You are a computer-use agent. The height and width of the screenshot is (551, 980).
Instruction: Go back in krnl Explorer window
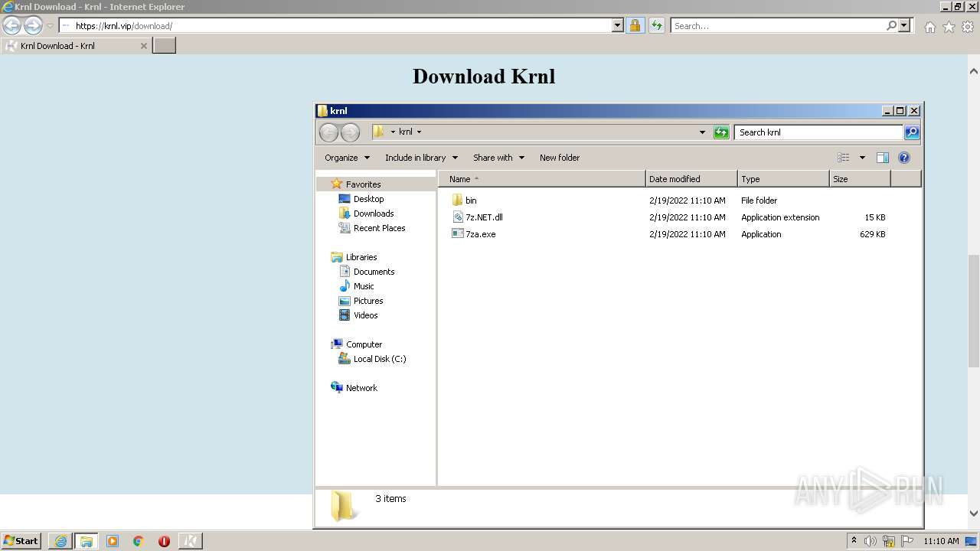pos(328,132)
